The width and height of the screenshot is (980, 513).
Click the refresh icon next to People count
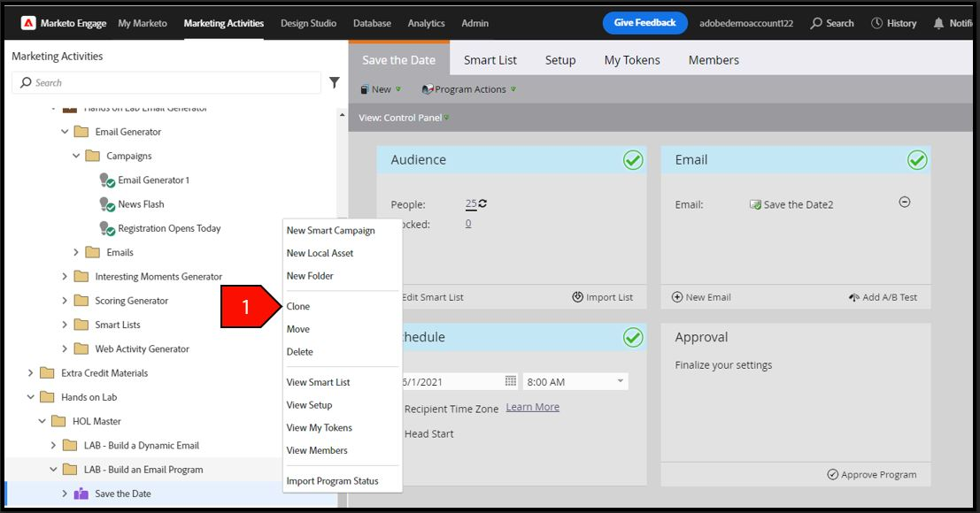tap(482, 203)
